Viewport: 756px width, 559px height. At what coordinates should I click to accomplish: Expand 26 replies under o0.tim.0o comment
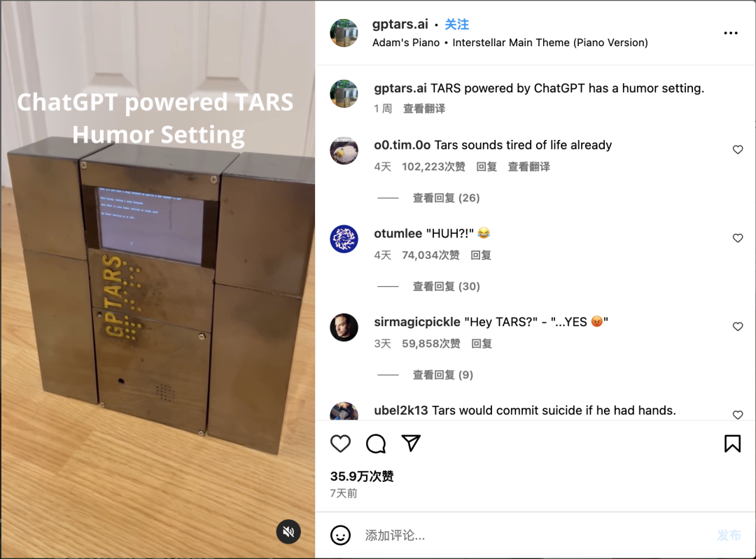coord(446,197)
